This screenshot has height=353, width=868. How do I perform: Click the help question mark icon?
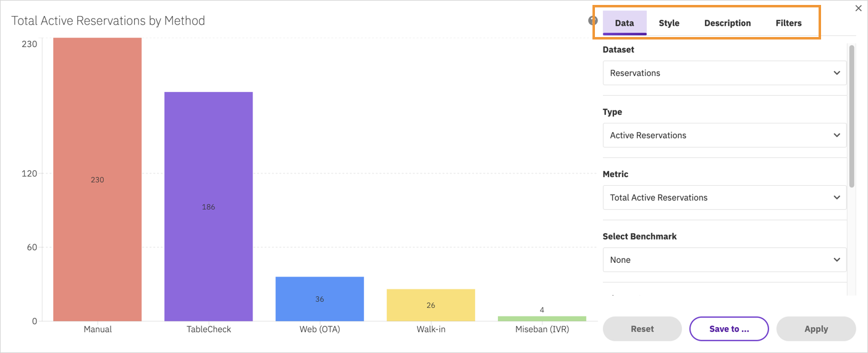[592, 20]
